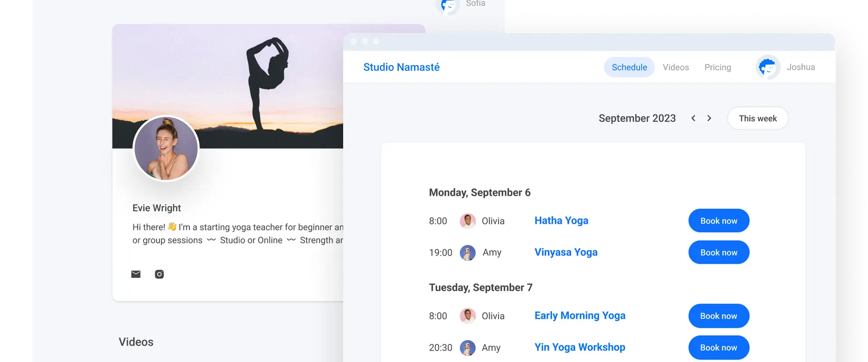The height and width of the screenshot is (362, 868).
Task: Book the Vinyasa Yoga class now
Action: (719, 252)
